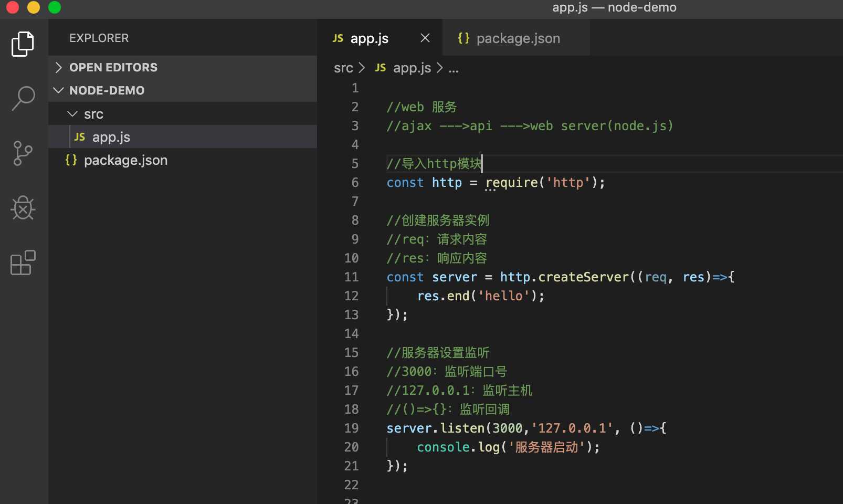Viewport: 843px width, 504px height.
Task: Click the server variable on line 11
Action: pyautogui.click(x=455, y=277)
